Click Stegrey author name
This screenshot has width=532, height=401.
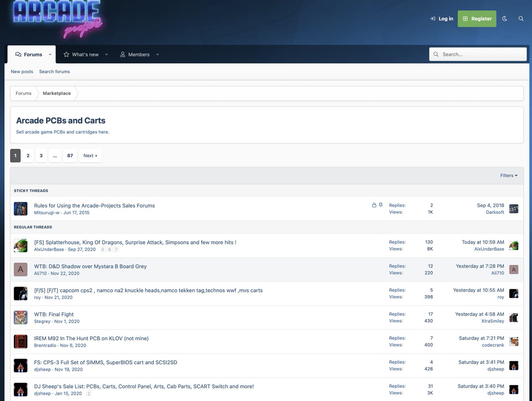(42, 321)
